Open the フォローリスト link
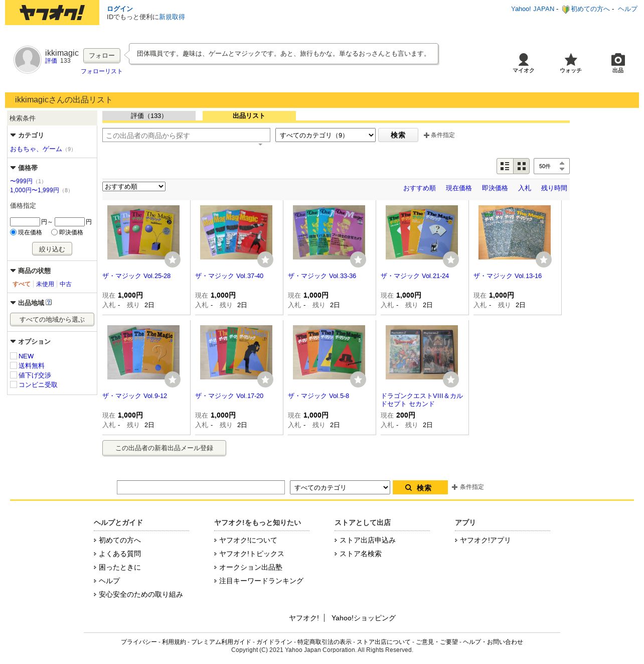Image resolution: width=644 pixels, height=664 pixels. coord(102,71)
